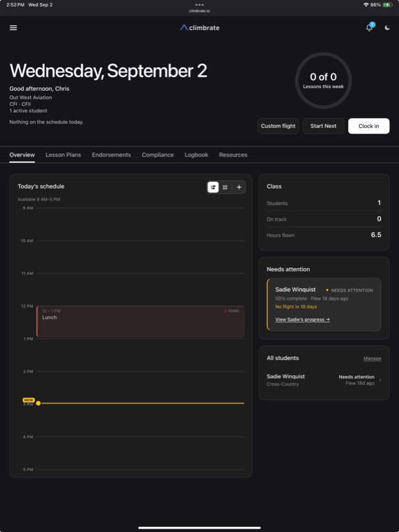Click the 'Cross-Country' stage label
Image resolution: width=399 pixels, height=532 pixels.
283,384
